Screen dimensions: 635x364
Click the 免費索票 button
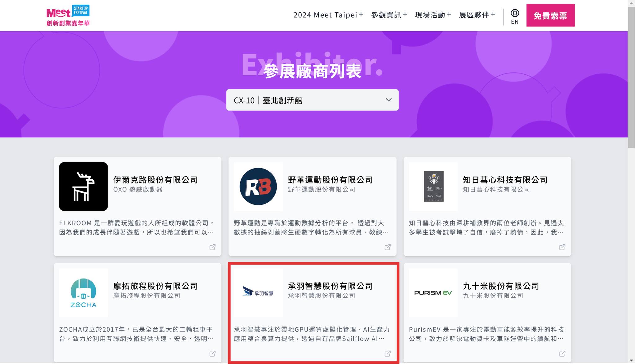click(550, 15)
